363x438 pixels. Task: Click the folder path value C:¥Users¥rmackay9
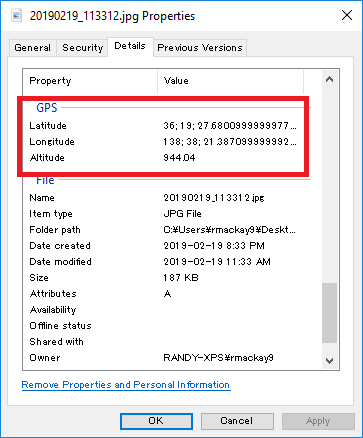pyautogui.click(x=229, y=230)
